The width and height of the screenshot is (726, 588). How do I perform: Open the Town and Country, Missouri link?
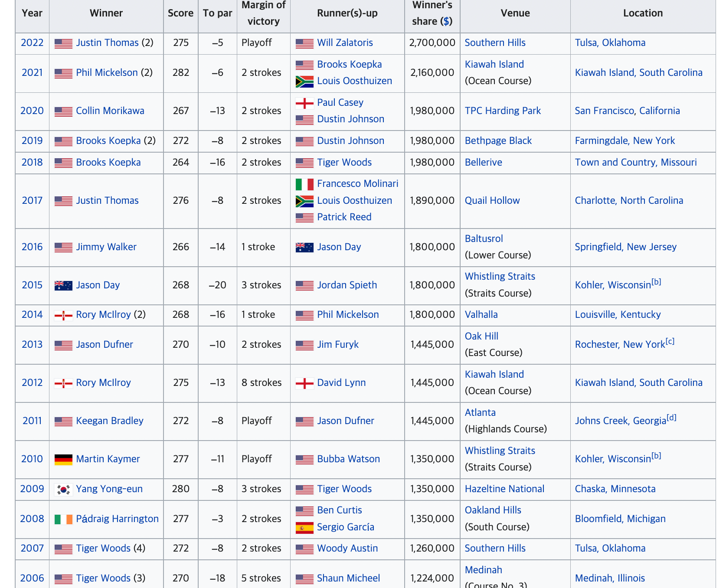(635, 162)
